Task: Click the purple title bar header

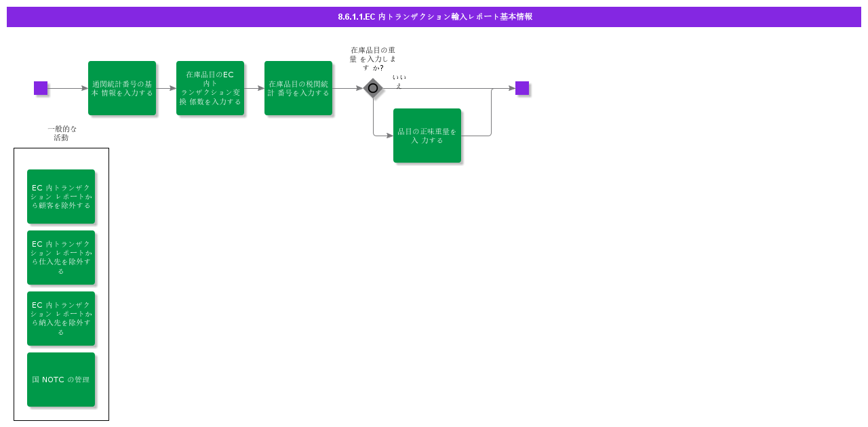Action: tap(434, 17)
